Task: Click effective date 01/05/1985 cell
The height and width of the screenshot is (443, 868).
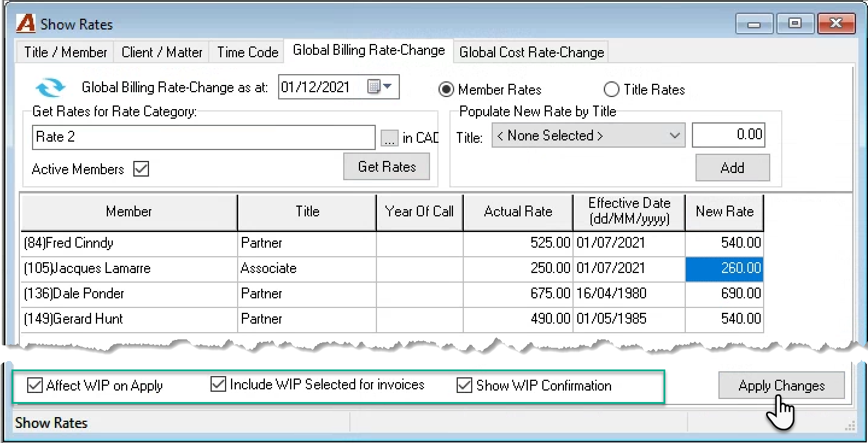Action: [x=629, y=319]
